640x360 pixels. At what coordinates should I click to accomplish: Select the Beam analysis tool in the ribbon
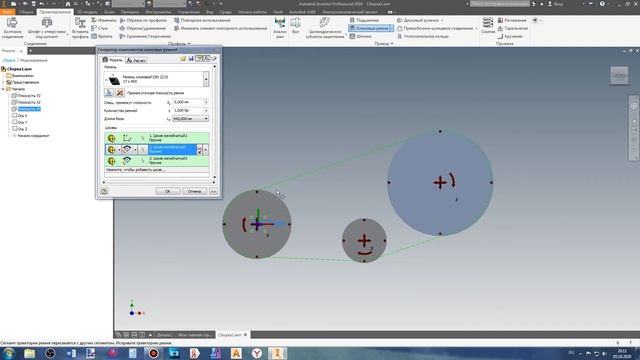280,28
